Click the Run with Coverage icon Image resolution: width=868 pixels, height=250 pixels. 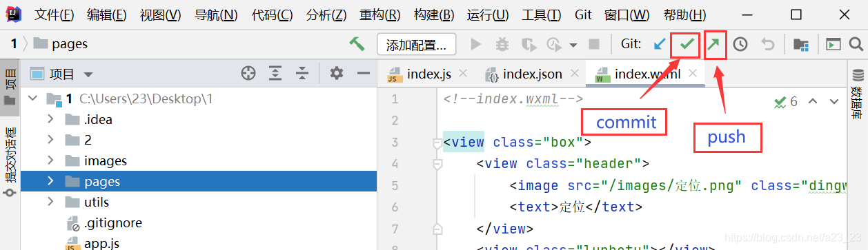click(529, 45)
